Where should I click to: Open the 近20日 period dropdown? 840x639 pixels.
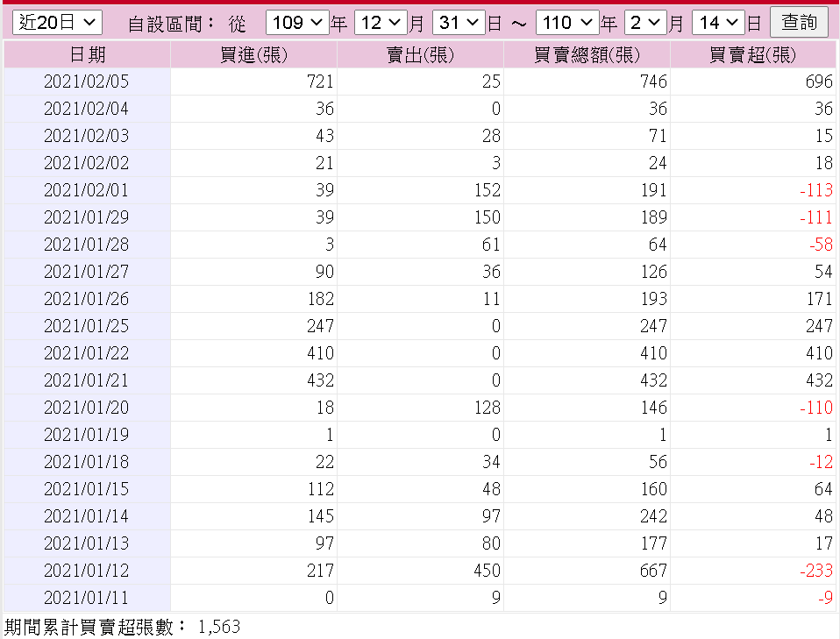coord(57,23)
